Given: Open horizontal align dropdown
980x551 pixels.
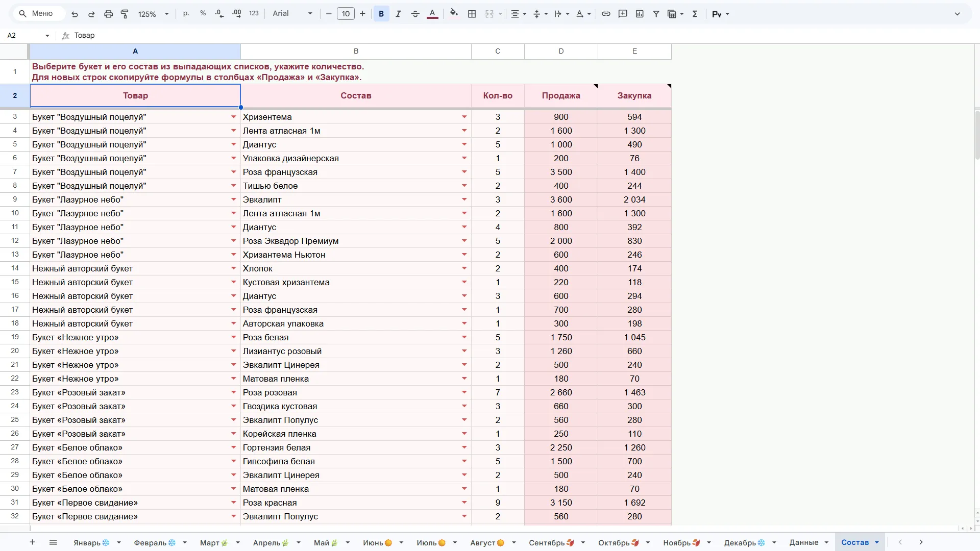Looking at the screenshot, I should [519, 14].
